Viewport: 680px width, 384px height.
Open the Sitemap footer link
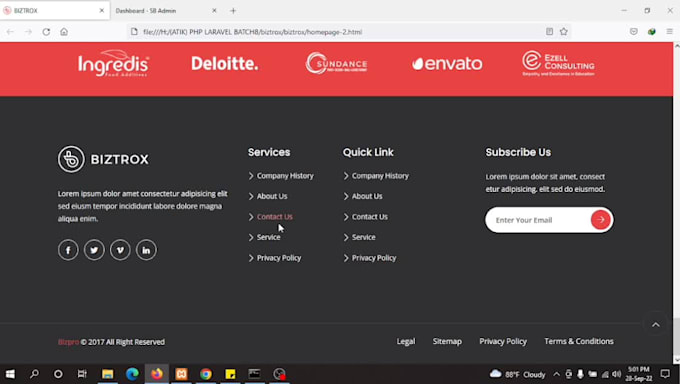pos(447,341)
